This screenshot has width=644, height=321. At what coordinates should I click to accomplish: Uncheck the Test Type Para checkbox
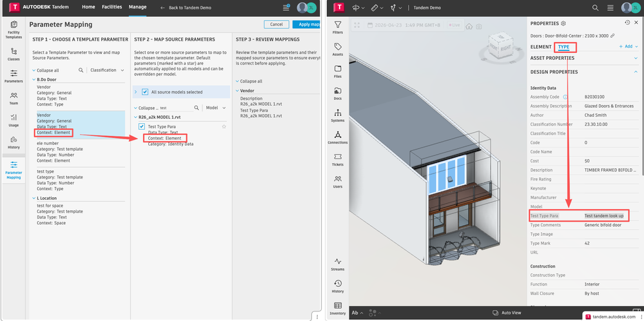click(x=142, y=126)
